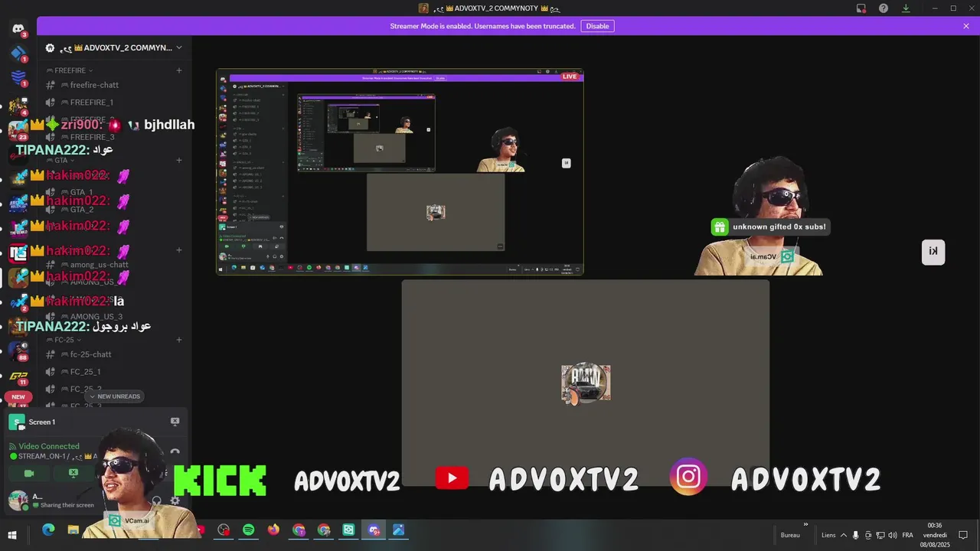Stop streaming Screen 1
Image resolution: width=980 pixels, height=551 pixels.
175,422
